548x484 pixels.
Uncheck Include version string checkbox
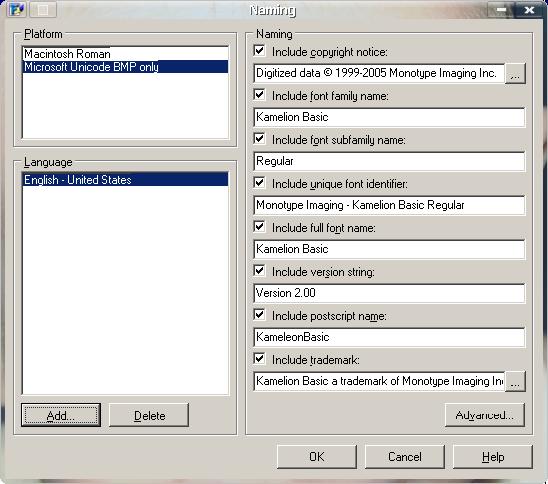pos(259,271)
